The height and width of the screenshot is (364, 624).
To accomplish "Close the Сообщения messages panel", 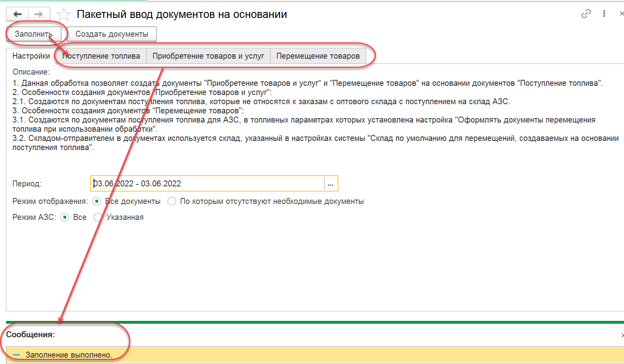I will tap(622, 335).
